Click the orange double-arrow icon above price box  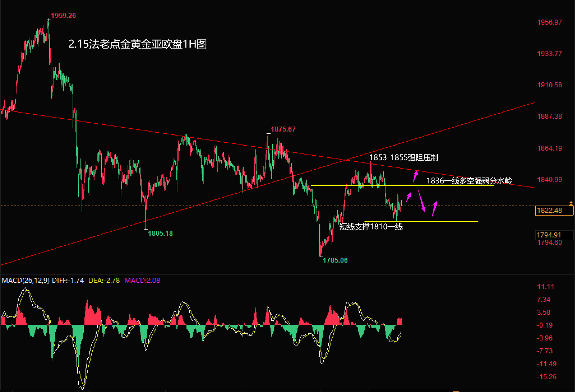[571, 203]
